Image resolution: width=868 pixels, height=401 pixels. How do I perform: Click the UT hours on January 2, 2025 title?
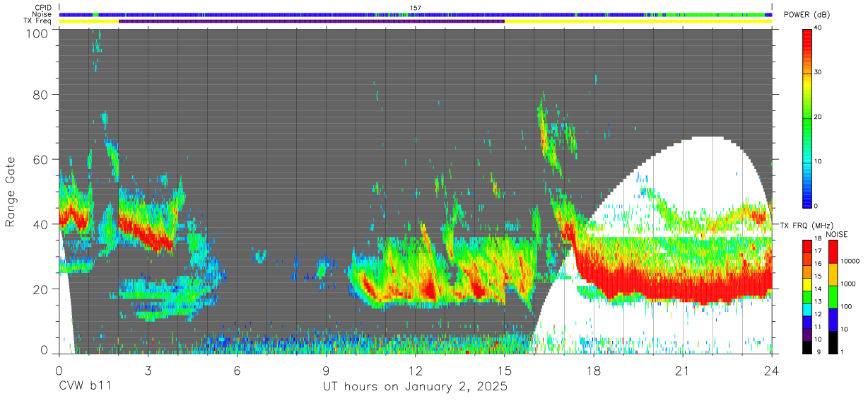415,387
